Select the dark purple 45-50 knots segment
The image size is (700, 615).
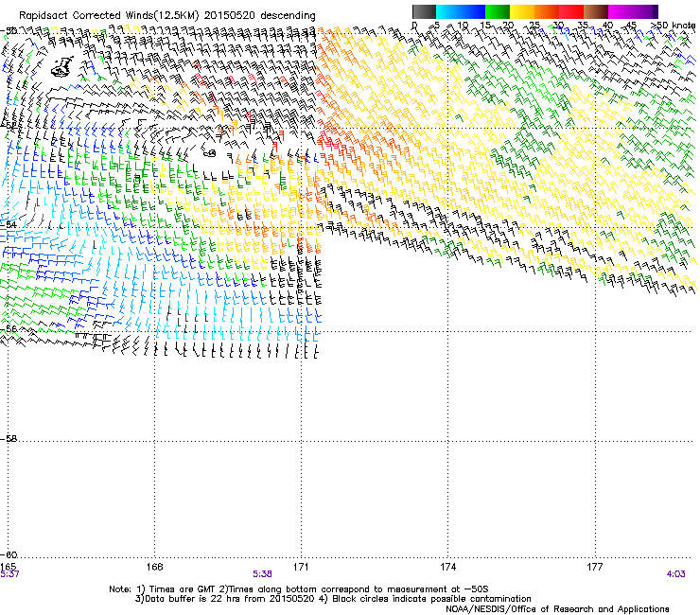pyautogui.click(x=645, y=11)
